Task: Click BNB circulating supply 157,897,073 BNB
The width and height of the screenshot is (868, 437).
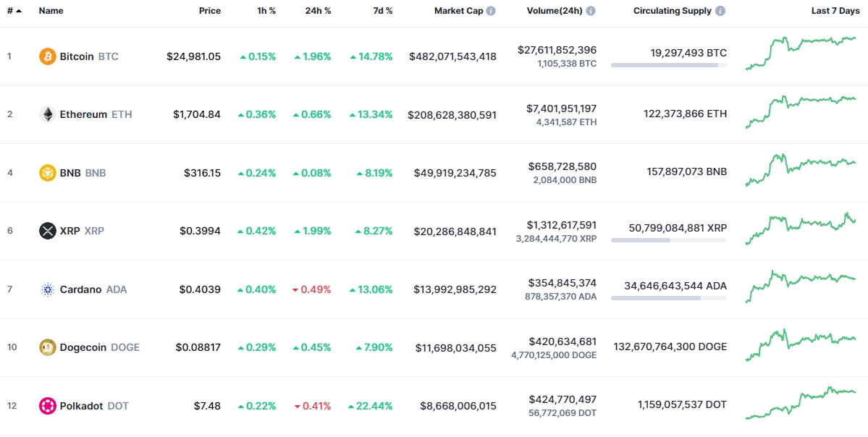Action: click(x=687, y=173)
